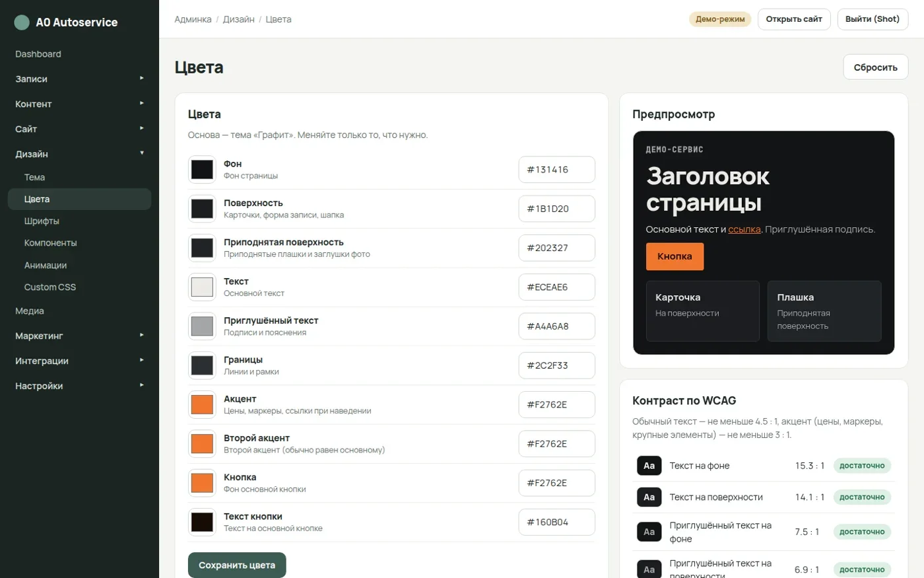Click the 15.3 : 1 contrast value
The height and width of the screenshot is (578, 924).
(810, 466)
